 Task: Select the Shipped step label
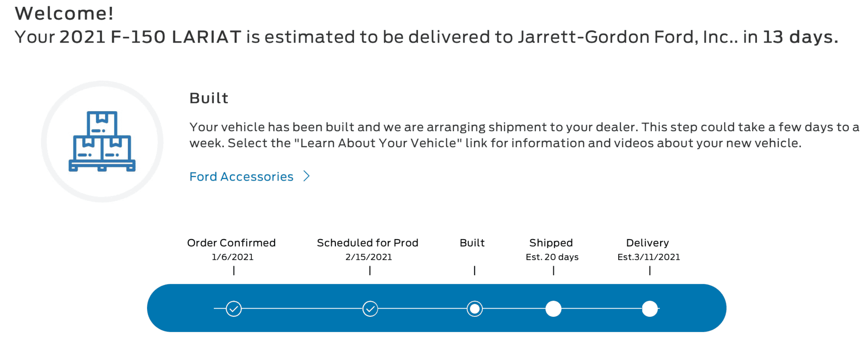[x=551, y=243]
